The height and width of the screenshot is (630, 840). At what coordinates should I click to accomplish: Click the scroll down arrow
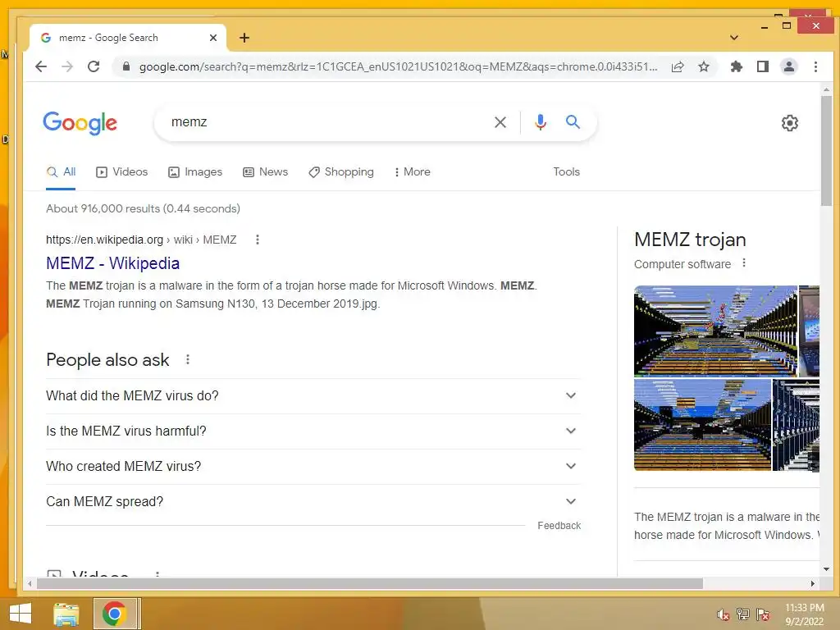826,569
